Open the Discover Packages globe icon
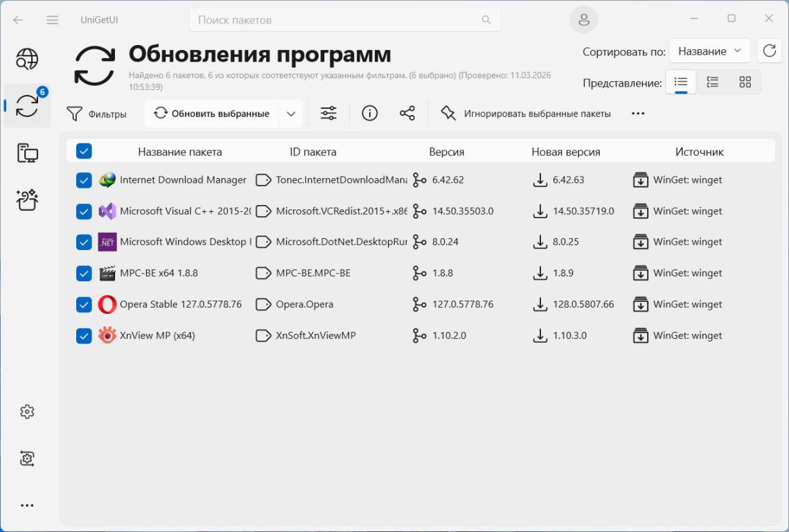The image size is (789, 532). (x=27, y=60)
